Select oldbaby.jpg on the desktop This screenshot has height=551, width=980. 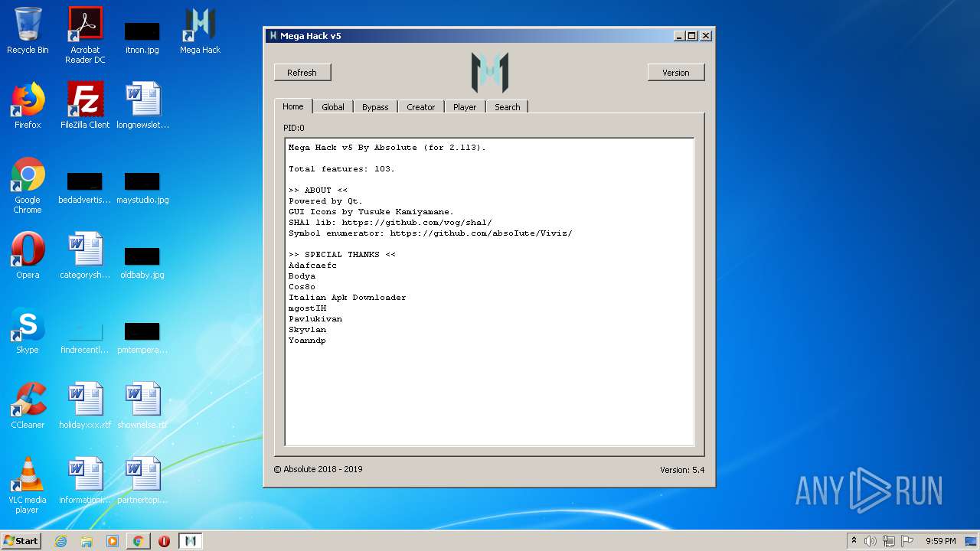[142, 262]
